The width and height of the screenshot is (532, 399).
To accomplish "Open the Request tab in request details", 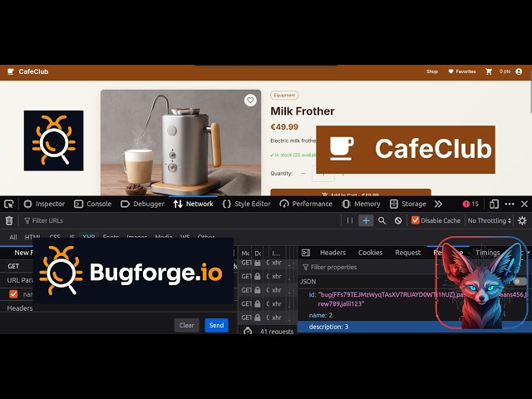I will pos(408,253).
